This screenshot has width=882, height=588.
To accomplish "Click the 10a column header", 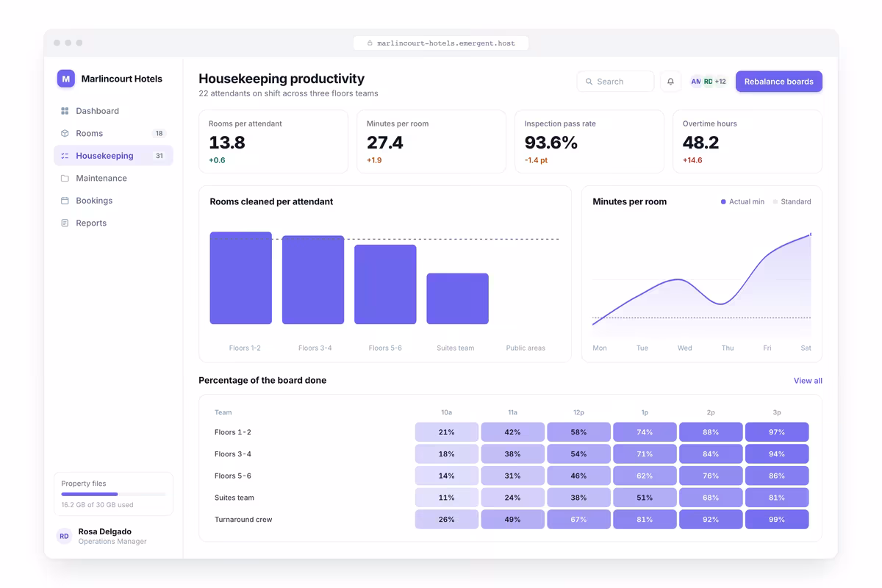I will pos(446,412).
